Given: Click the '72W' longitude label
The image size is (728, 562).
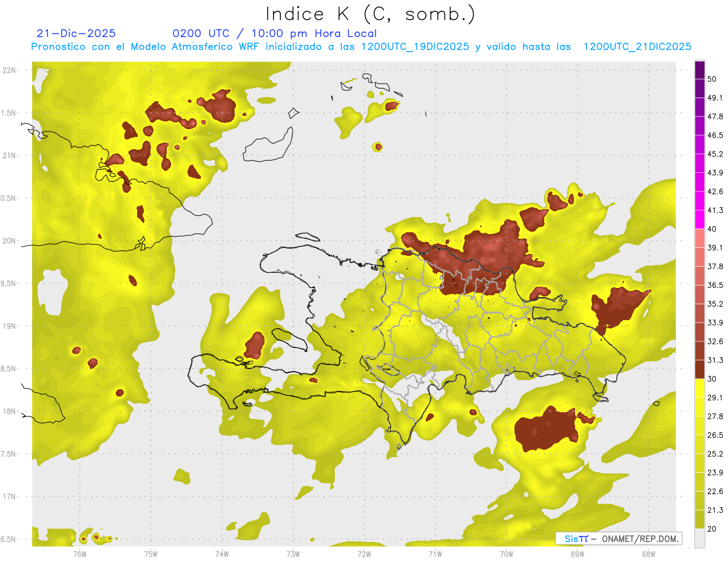Looking at the screenshot, I should 364,554.
